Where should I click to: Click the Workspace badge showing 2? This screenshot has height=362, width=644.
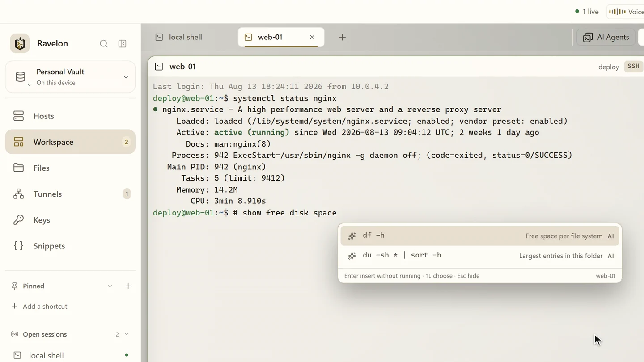[127, 142]
